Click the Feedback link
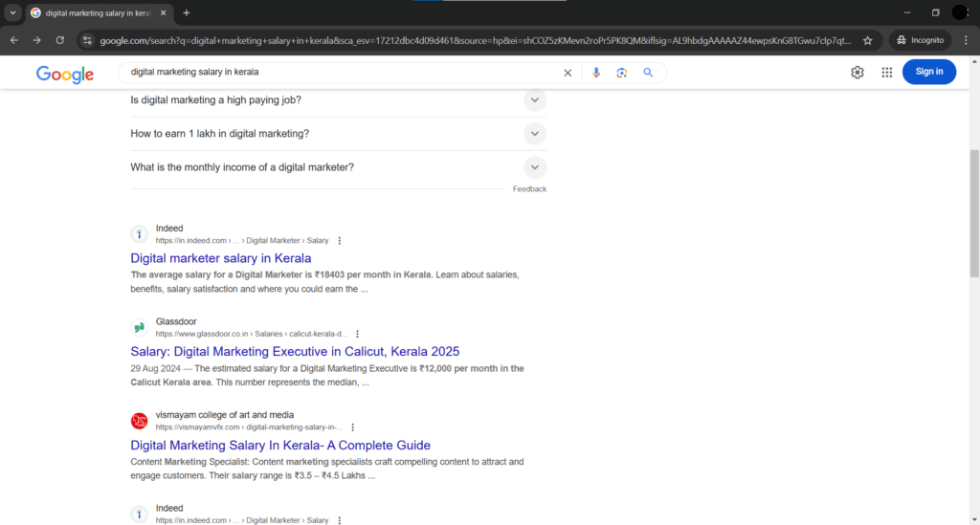This screenshot has height=525, width=980. tap(529, 189)
